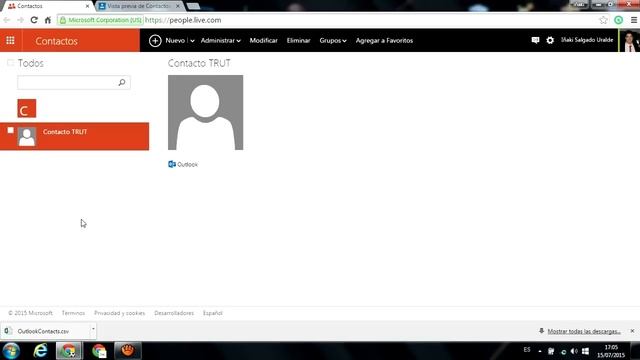Open the Windows Start menu
Screen dimensions: 640x360
11,351
